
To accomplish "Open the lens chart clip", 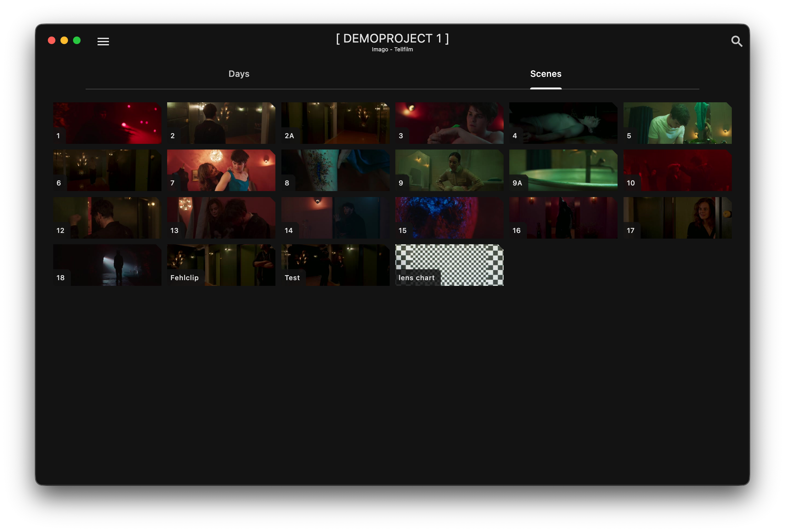I will click(449, 265).
